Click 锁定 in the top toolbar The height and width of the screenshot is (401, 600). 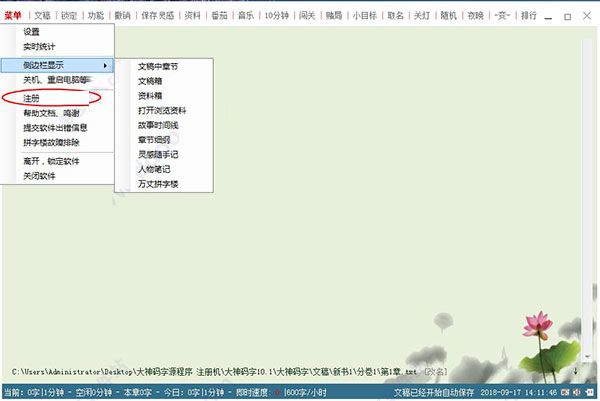[69, 16]
